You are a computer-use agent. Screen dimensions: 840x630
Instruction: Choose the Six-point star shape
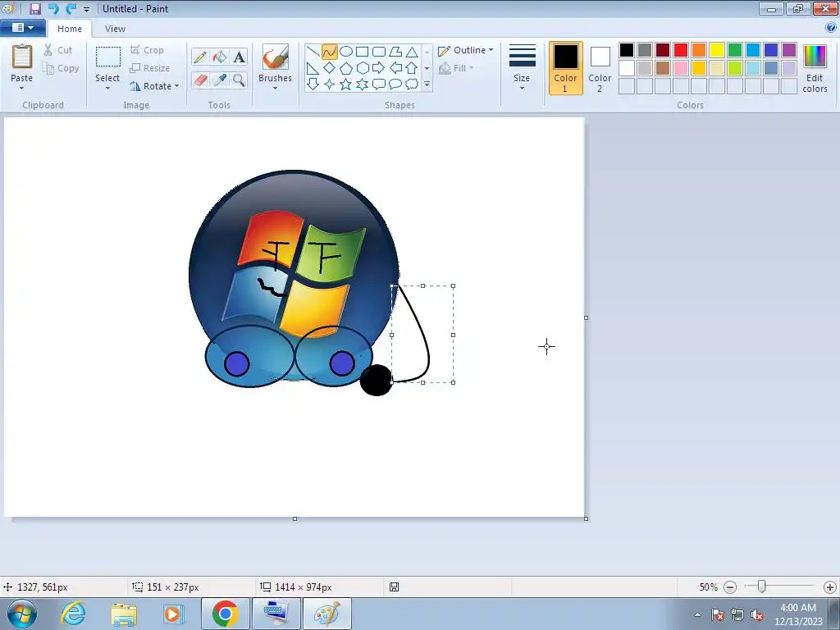[362, 84]
